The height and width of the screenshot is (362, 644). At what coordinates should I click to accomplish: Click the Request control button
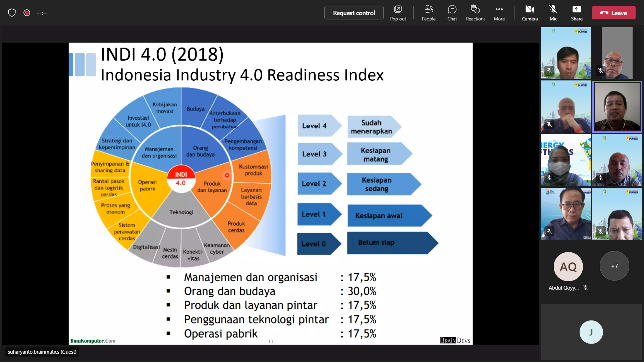click(x=354, y=13)
